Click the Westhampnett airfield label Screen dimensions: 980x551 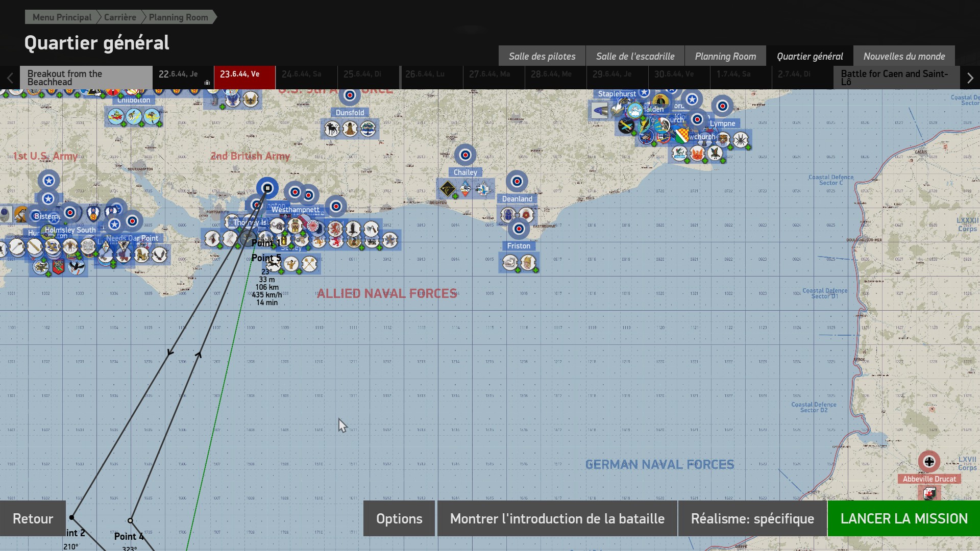[x=295, y=210]
